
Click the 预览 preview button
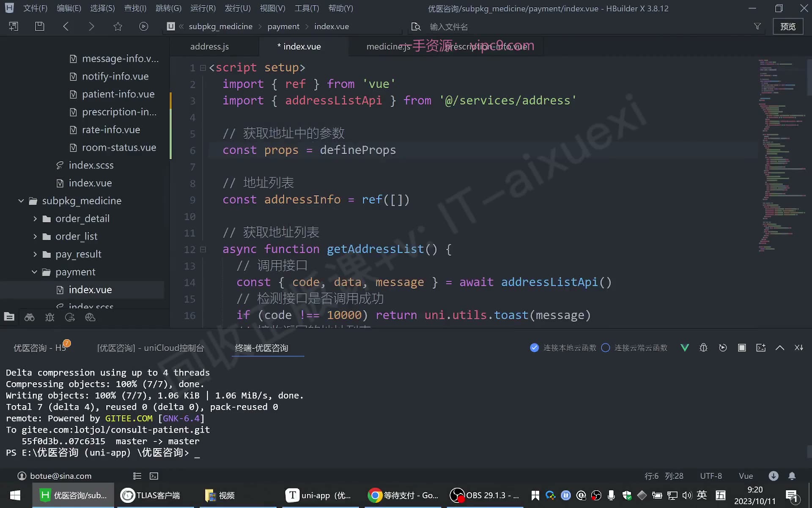coord(788,26)
